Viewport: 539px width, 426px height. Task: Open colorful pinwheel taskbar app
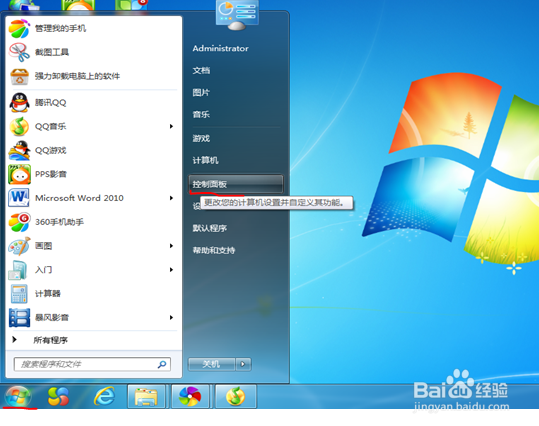(x=190, y=396)
